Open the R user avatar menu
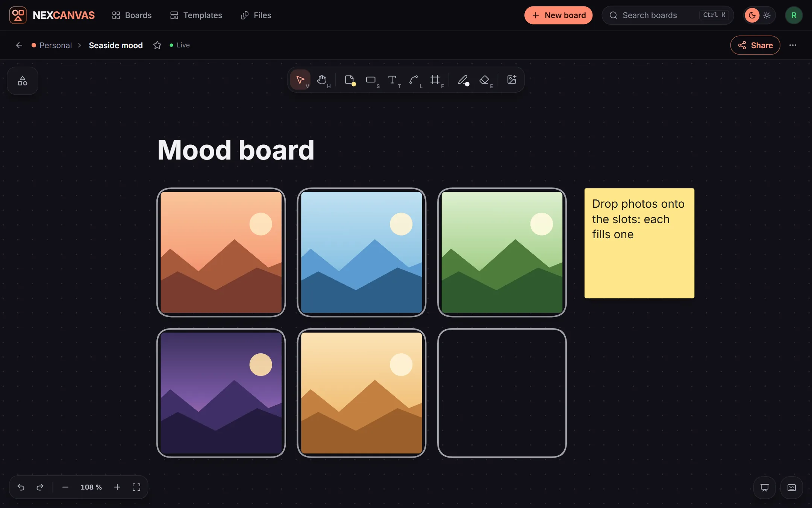The height and width of the screenshot is (508, 812). (794, 15)
